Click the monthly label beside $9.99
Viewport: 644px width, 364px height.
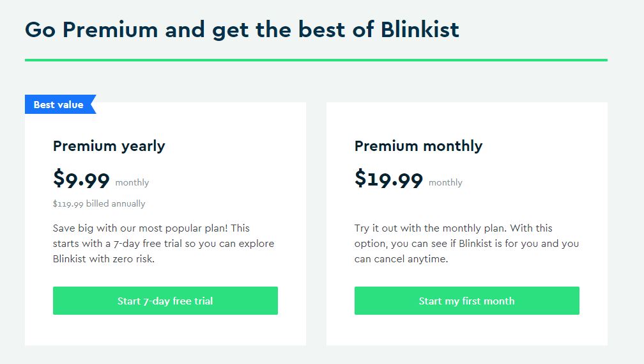[x=132, y=182]
